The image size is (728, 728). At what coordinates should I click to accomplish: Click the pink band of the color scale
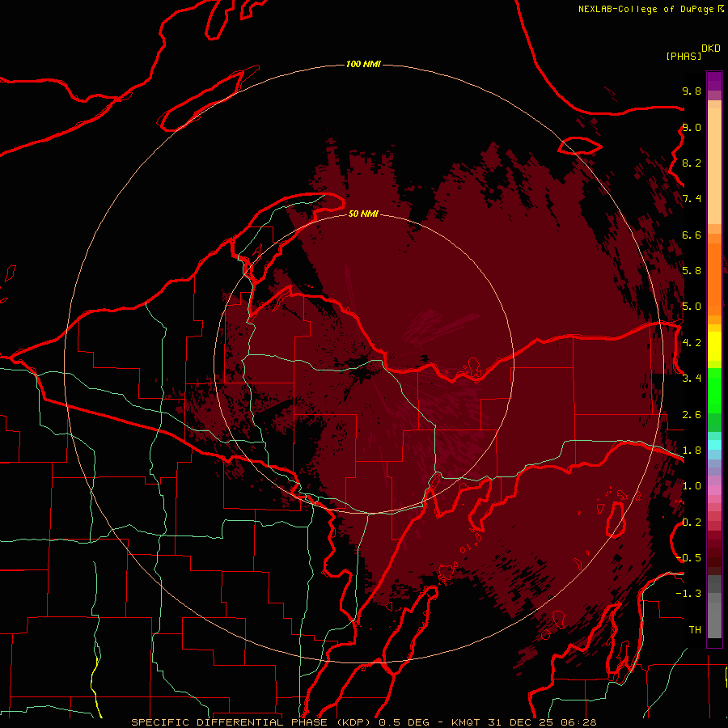point(714,490)
